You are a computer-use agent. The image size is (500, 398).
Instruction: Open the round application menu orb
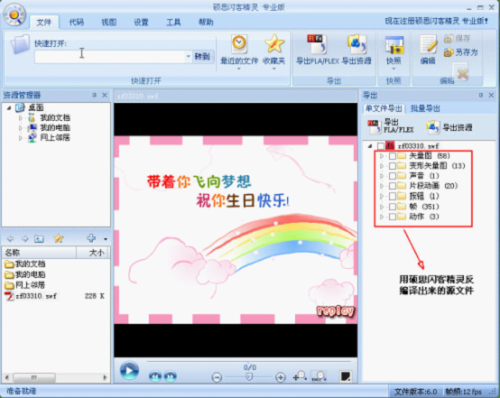tap(14, 15)
